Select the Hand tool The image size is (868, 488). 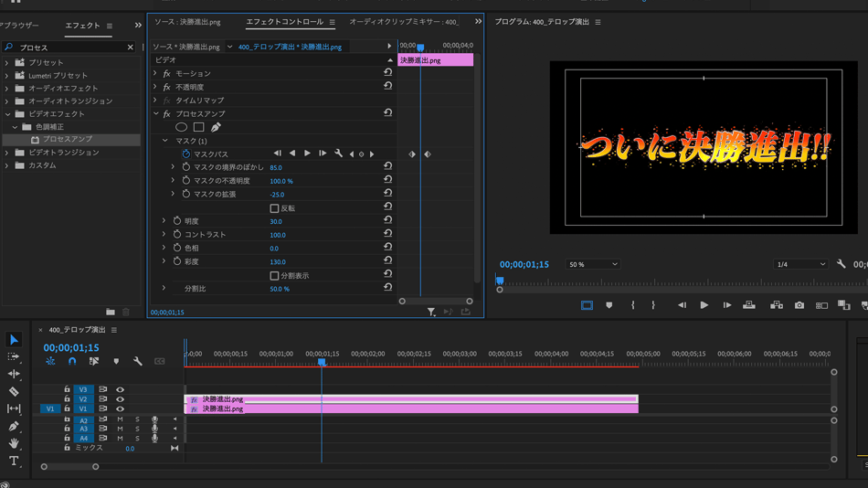[14, 443]
